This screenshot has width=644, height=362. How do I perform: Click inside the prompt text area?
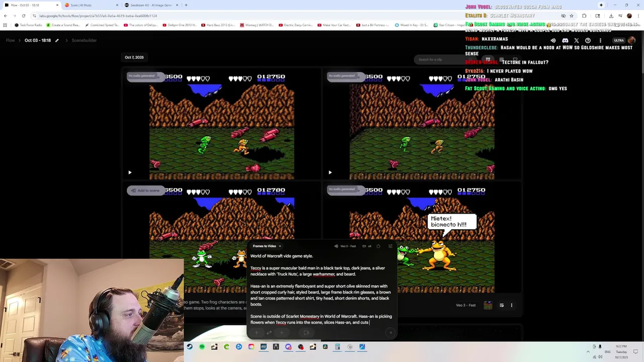(321, 289)
